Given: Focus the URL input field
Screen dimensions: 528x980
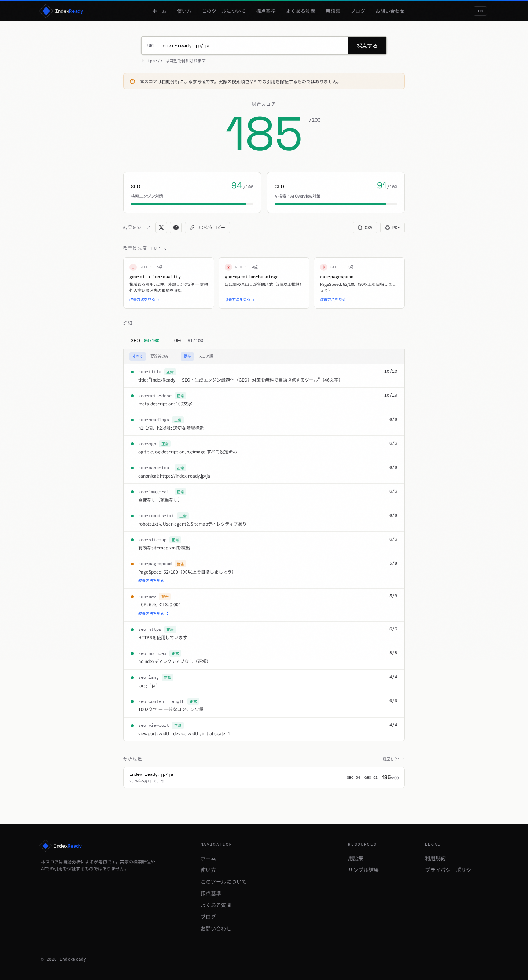Looking at the screenshot, I should pyautogui.click(x=245, y=46).
